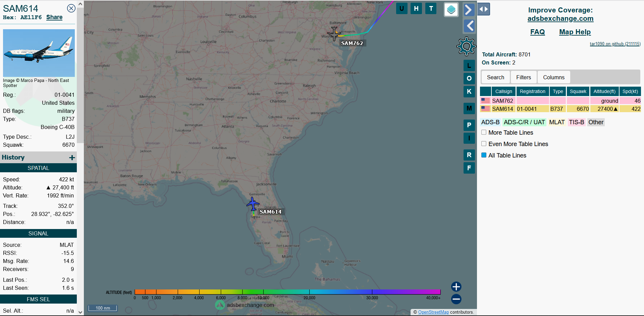Sort table by Type column
Viewport: 644px width, 316px height.
click(x=558, y=91)
